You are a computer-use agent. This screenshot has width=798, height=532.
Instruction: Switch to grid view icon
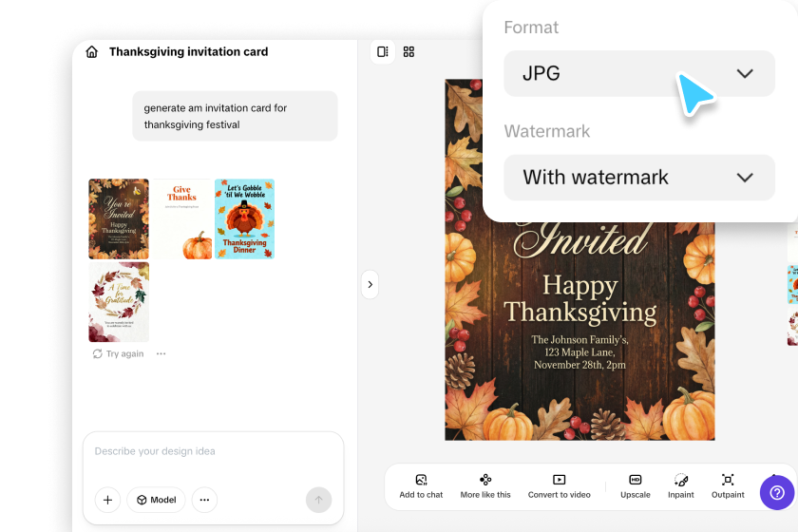pos(408,52)
